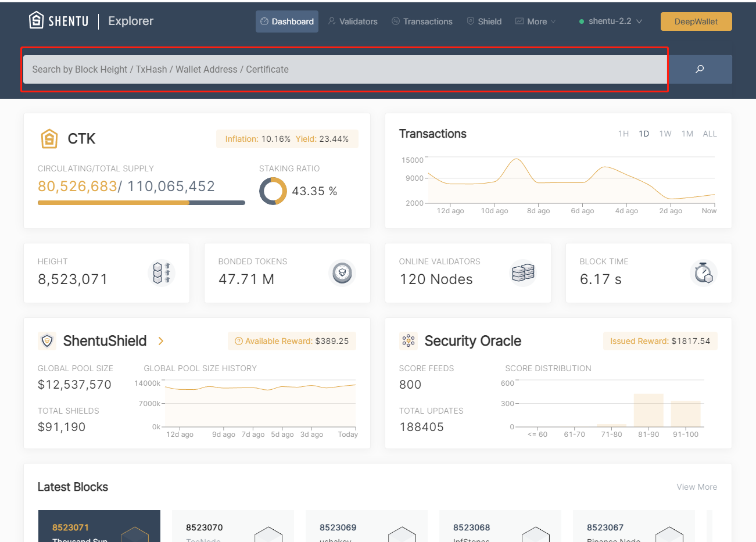Open the Transactions navigation tab
This screenshot has height=542, width=756.
coord(422,21)
